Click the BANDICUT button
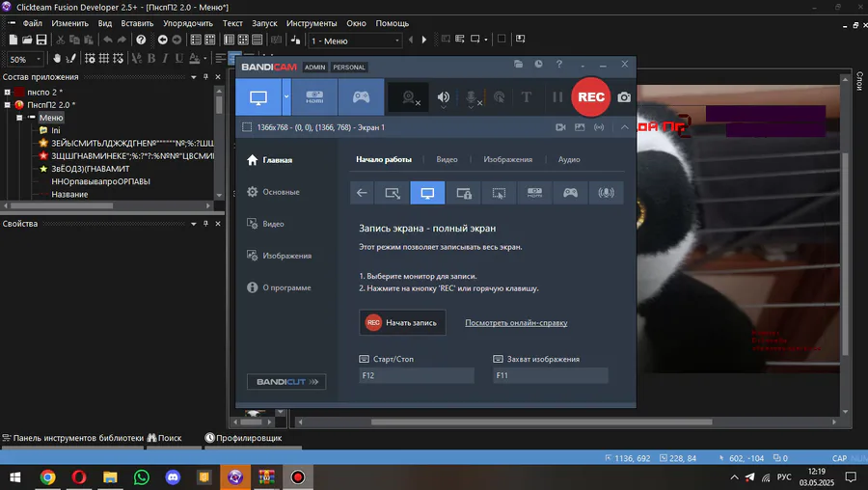Image resolution: width=868 pixels, height=490 pixels. (286, 381)
